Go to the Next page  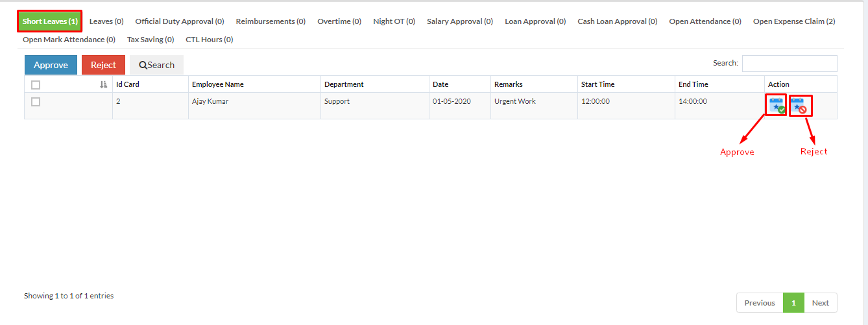(821, 303)
